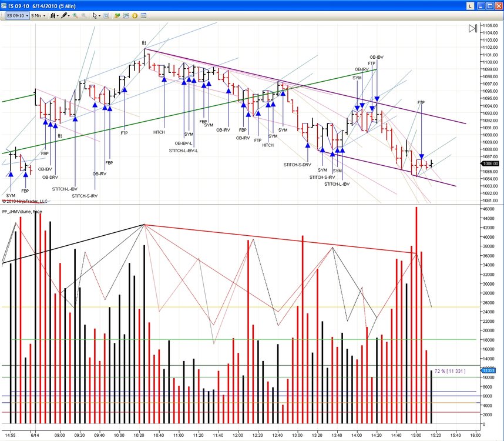The width and height of the screenshot is (504, 441).
Task: Open the chart properties window icon
Action: [x=143, y=15]
